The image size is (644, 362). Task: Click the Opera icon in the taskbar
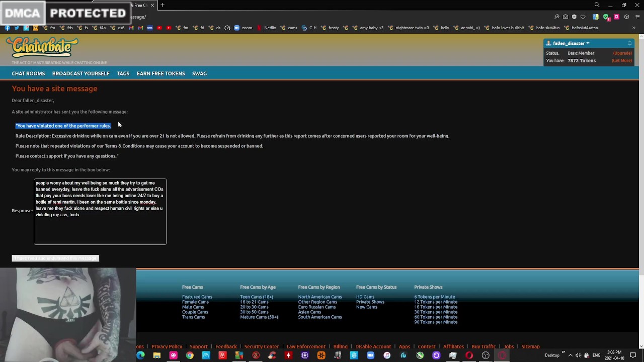pyautogui.click(x=469, y=355)
